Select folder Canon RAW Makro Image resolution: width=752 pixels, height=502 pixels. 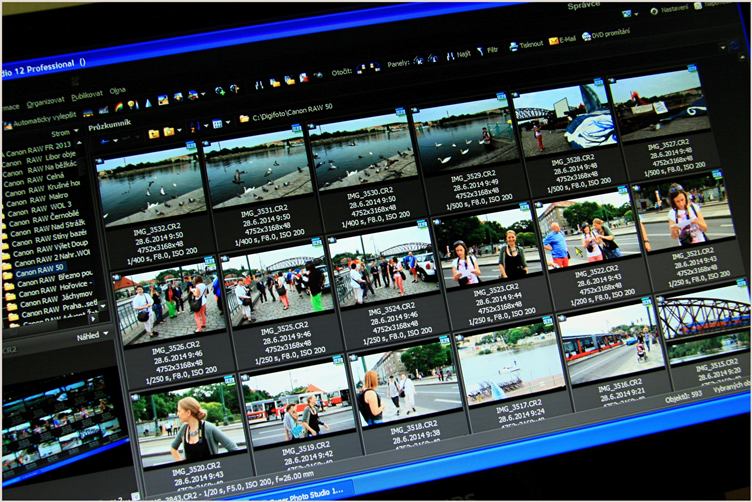tap(36, 199)
